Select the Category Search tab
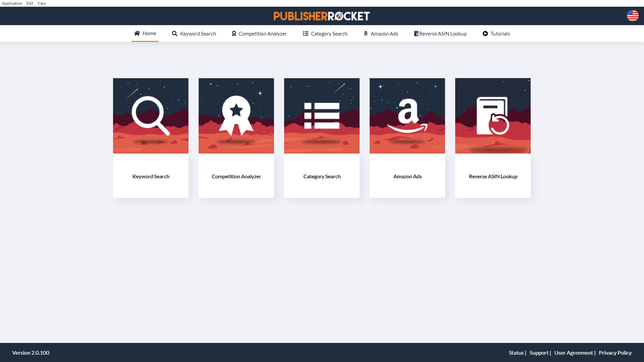Screen dimensions: 644x362 [x=325, y=34]
